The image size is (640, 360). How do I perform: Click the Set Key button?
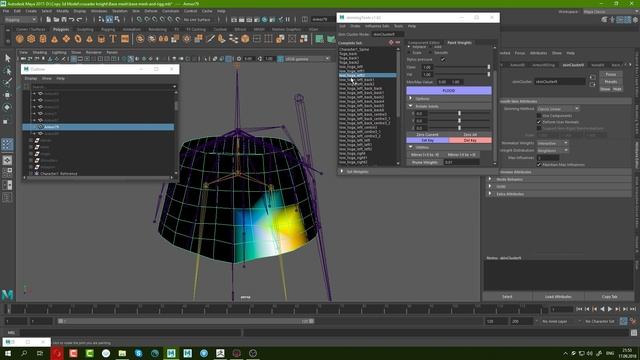click(427, 140)
